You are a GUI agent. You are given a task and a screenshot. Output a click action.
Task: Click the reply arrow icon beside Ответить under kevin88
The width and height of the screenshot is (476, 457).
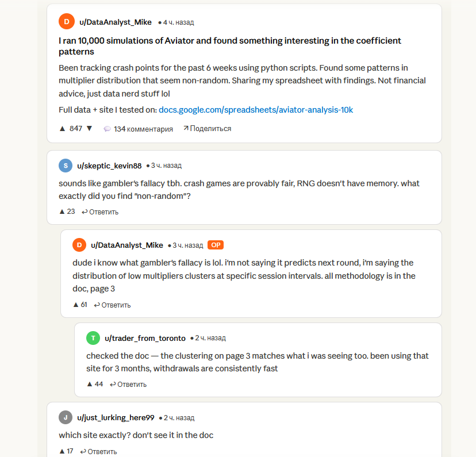pyautogui.click(x=85, y=212)
